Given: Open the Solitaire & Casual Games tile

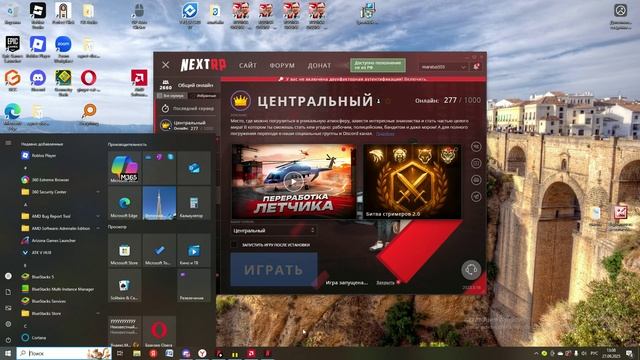Looking at the screenshot, I should pyautogui.click(x=124, y=286).
